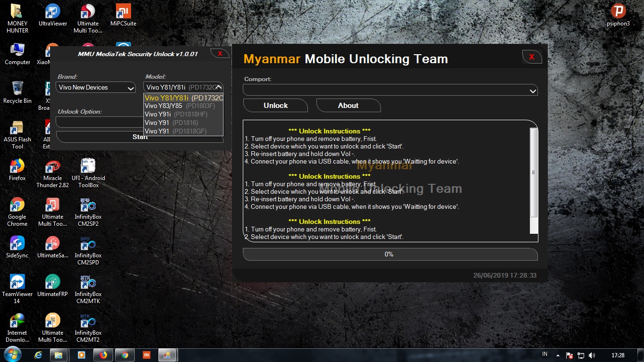
Task: Launch ASUS Flash Tool shortcut
Action: 17,135
